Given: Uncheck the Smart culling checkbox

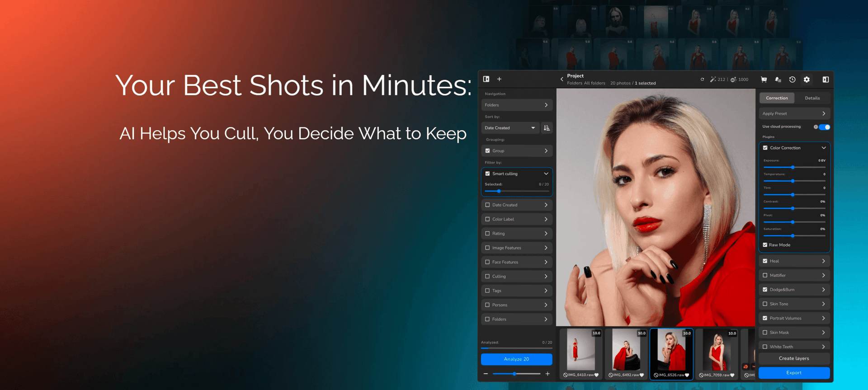Looking at the screenshot, I should click(x=487, y=174).
